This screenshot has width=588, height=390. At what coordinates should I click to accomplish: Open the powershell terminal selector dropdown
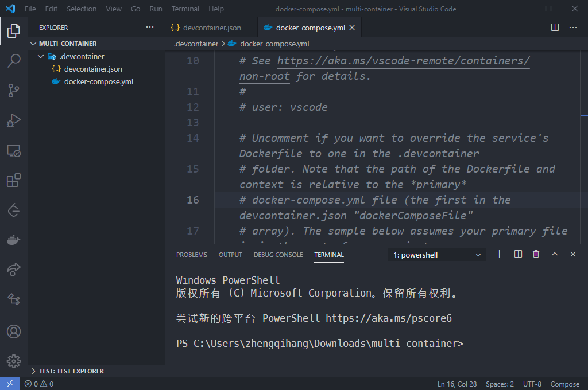pyautogui.click(x=437, y=255)
